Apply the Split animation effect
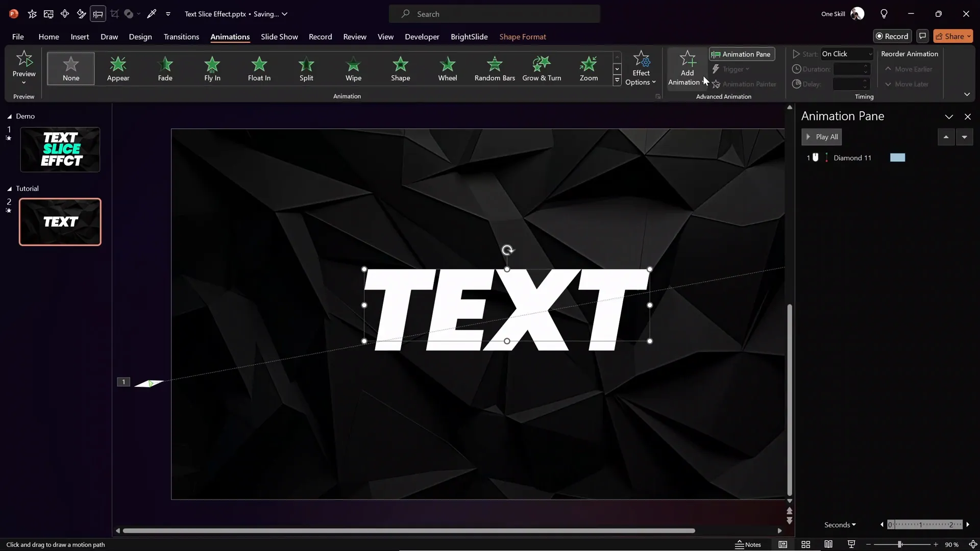The width and height of the screenshot is (980, 551). (306, 68)
